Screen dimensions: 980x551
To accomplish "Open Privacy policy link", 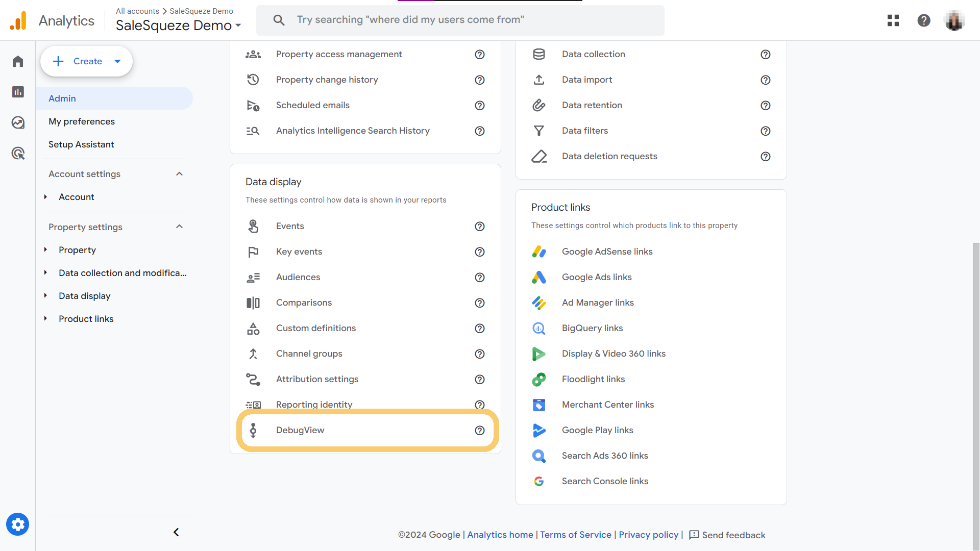I will tap(649, 535).
